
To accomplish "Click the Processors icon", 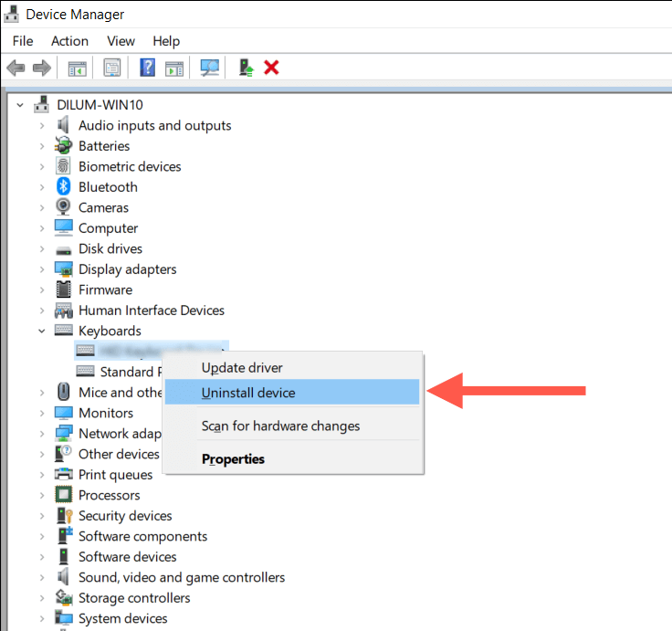I will tap(63, 495).
